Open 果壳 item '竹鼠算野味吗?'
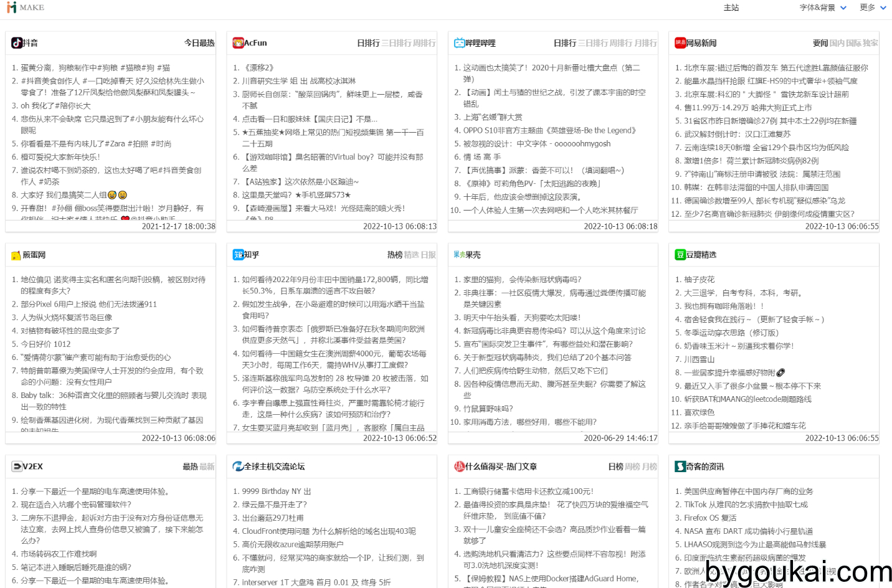This screenshot has width=892, height=588. [488, 409]
